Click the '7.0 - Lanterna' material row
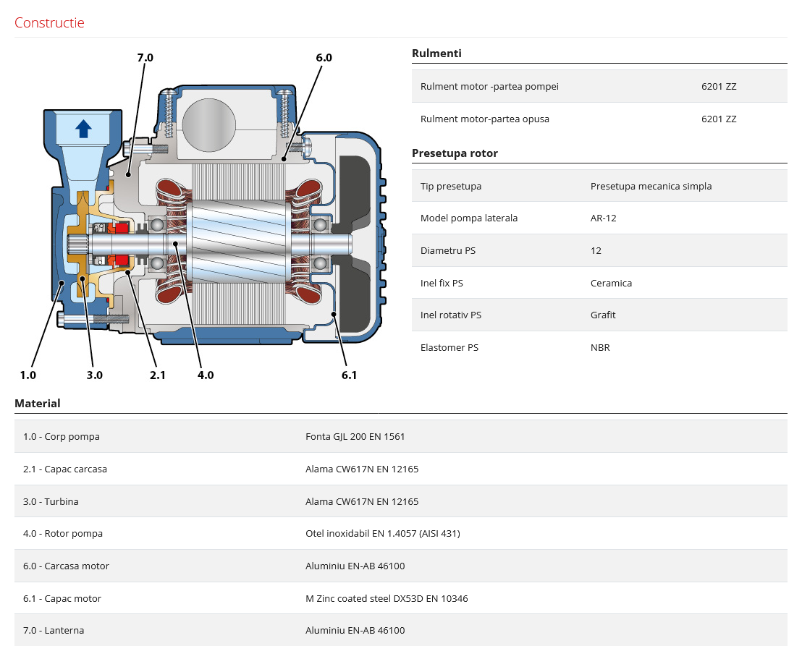The height and width of the screenshot is (672, 802). pyautogui.click(x=400, y=630)
